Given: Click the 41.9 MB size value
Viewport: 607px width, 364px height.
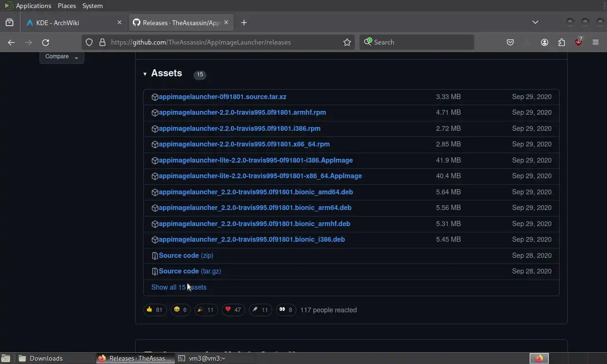Looking at the screenshot, I should pyautogui.click(x=448, y=160).
